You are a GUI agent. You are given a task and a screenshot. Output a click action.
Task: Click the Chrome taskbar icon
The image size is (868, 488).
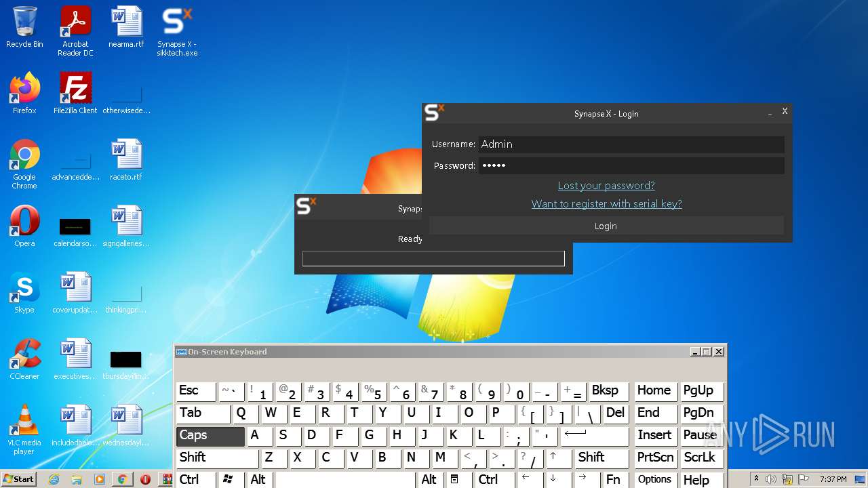pyautogui.click(x=122, y=479)
